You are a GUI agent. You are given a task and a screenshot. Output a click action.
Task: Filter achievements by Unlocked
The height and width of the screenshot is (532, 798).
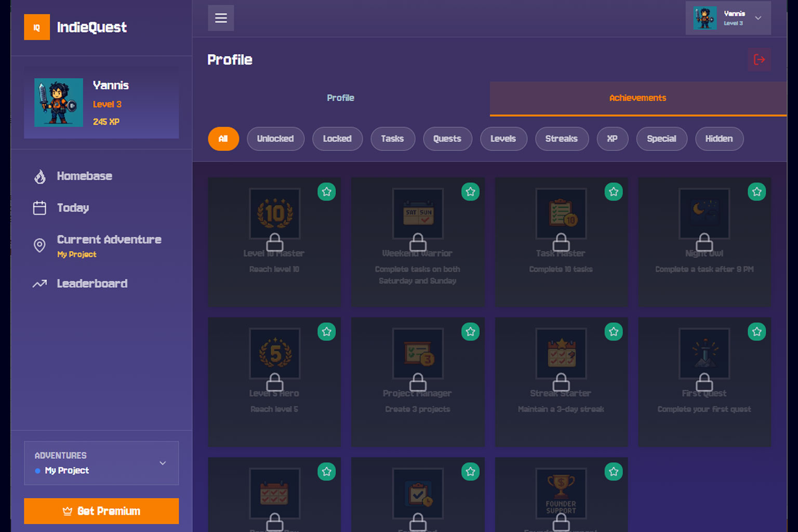(x=275, y=139)
